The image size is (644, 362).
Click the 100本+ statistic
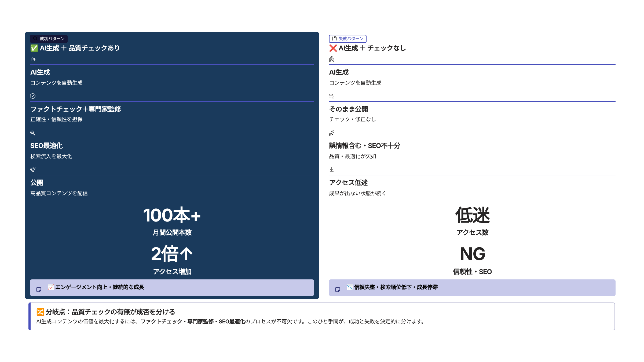point(172,215)
